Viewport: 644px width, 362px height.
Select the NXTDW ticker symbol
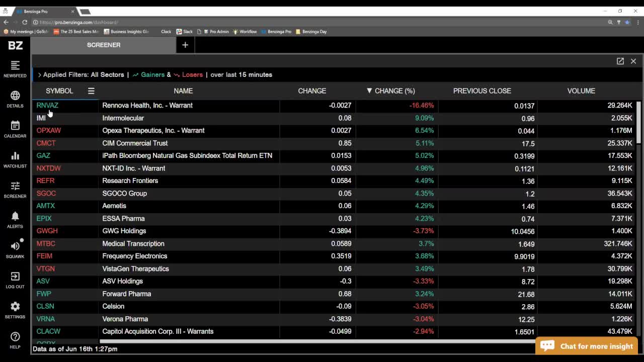48,168
